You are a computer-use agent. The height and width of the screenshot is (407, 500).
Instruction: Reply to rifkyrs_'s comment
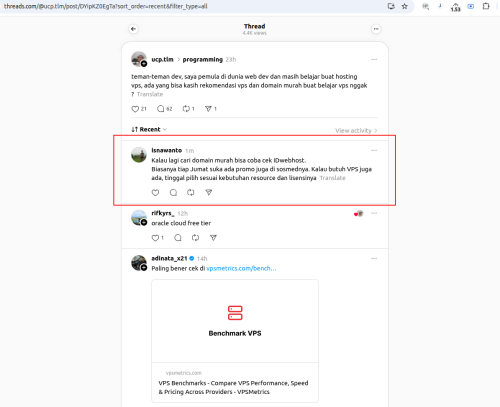[x=178, y=238]
